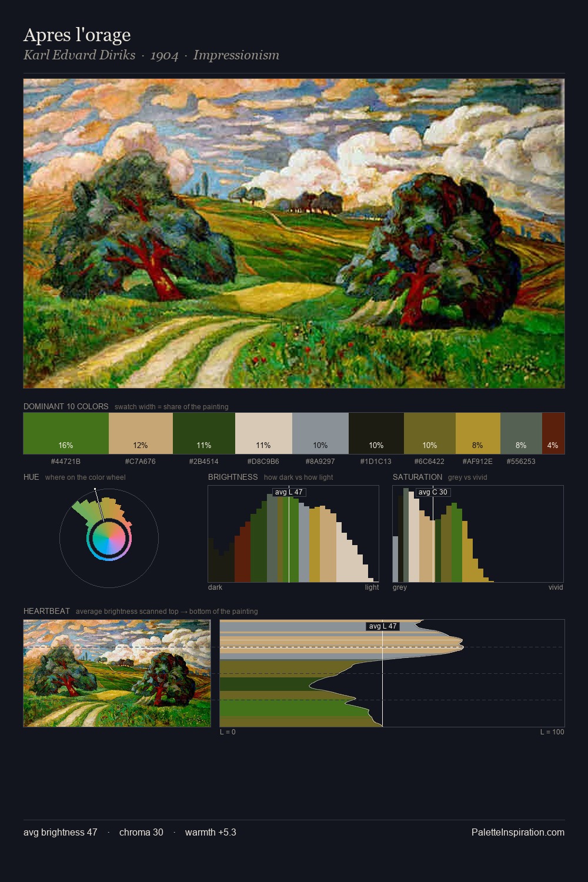588x882 pixels.
Task: Click the 'light' brightness axis label
Action: 372,587
